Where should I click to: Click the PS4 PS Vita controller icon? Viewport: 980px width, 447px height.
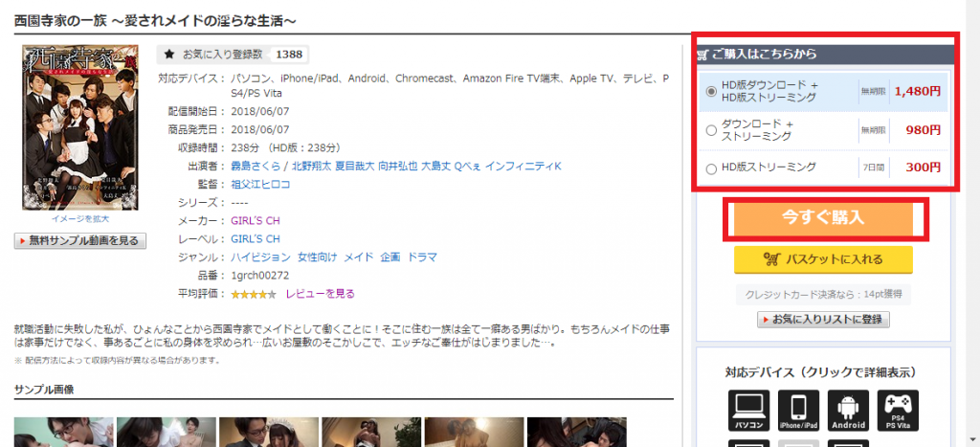coord(897,410)
